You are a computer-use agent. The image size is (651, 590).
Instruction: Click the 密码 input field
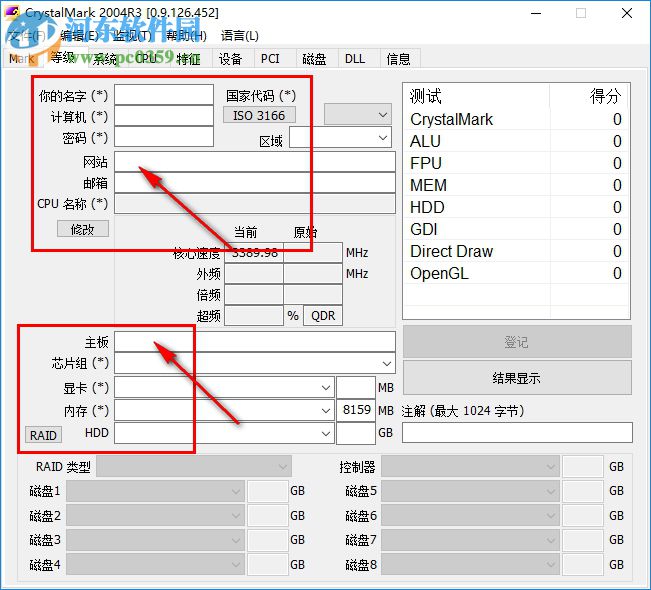(164, 137)
